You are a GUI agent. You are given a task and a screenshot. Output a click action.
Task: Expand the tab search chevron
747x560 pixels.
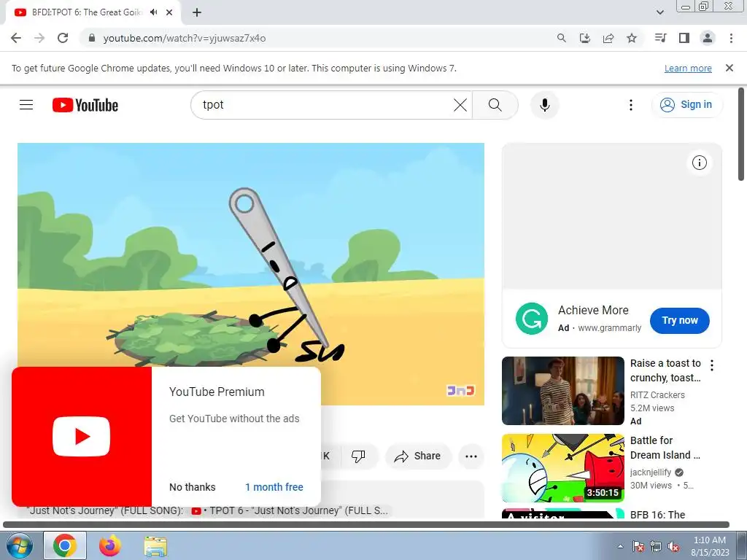(659, 12)
